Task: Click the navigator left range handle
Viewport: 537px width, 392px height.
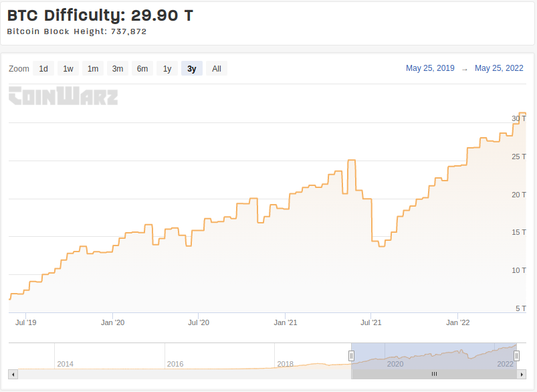Action: (x=351, y=356)
